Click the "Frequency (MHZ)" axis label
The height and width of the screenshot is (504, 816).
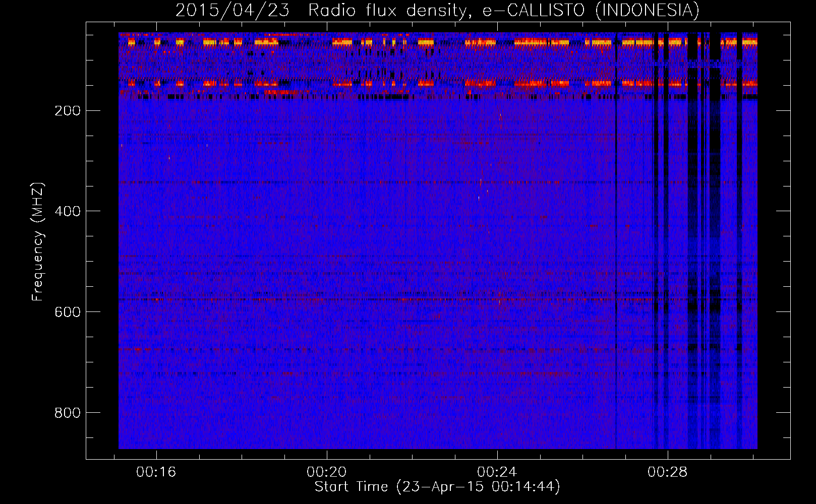point(38,241)
